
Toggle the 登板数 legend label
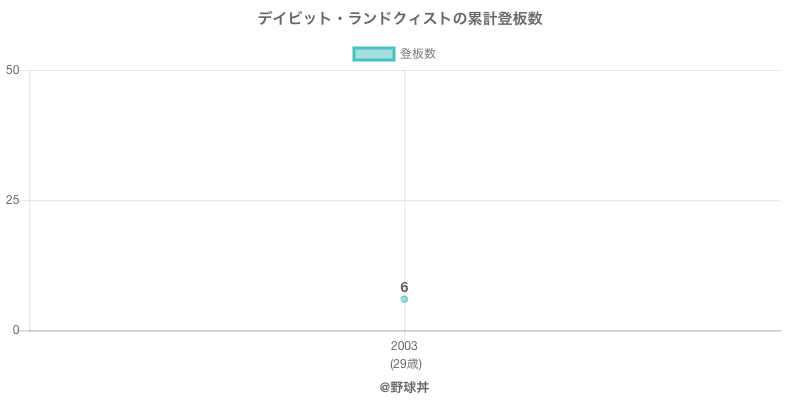click(418, 54)
